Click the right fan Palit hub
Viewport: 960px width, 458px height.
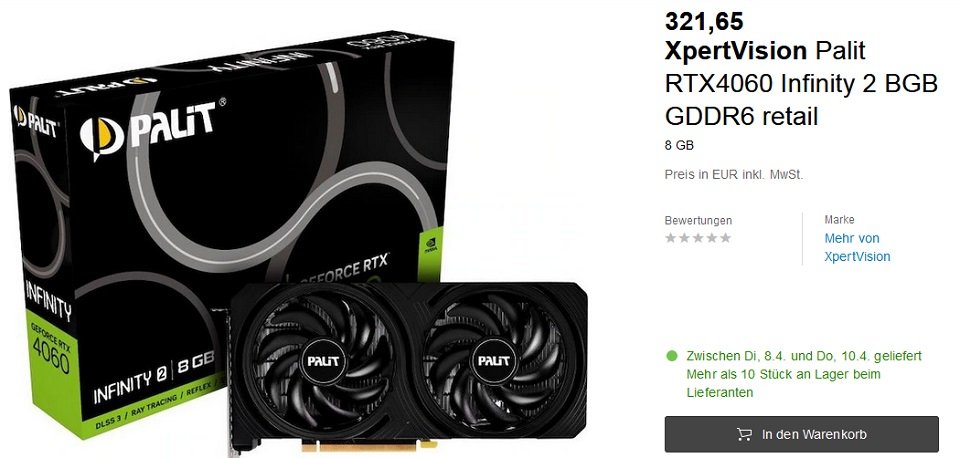pyautogui.click(x=493, y=361)
